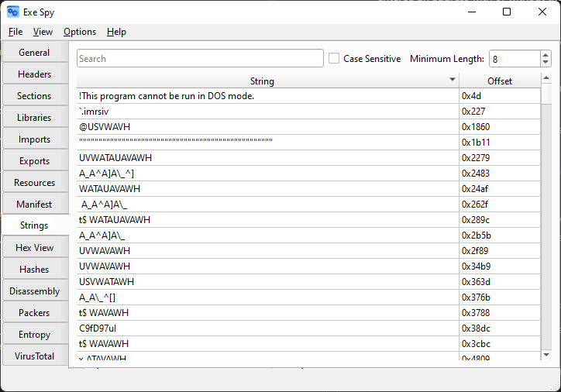Select the "WATAUAVAWH" string at 0x24af
Viewport: 561px width, 392px height.
tap(267, 189)
